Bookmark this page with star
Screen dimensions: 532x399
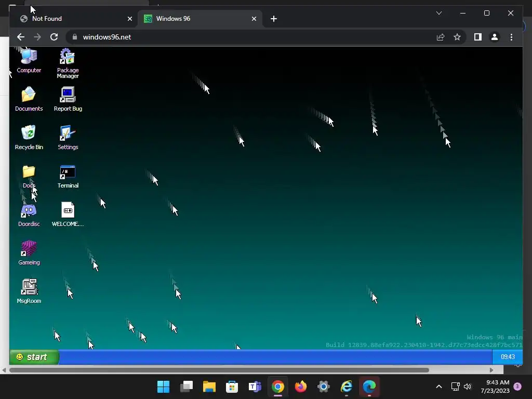457,37
